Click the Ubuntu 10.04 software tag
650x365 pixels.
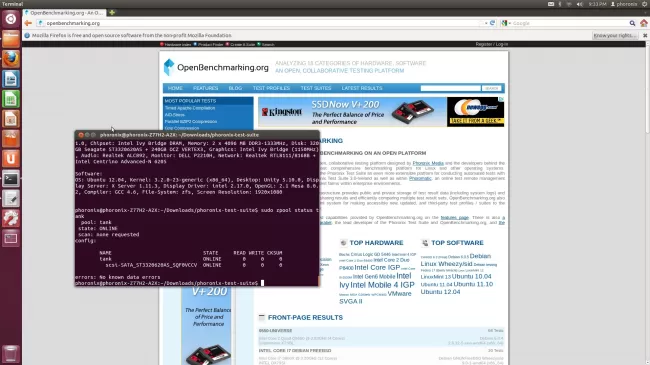tap(471, 276)
